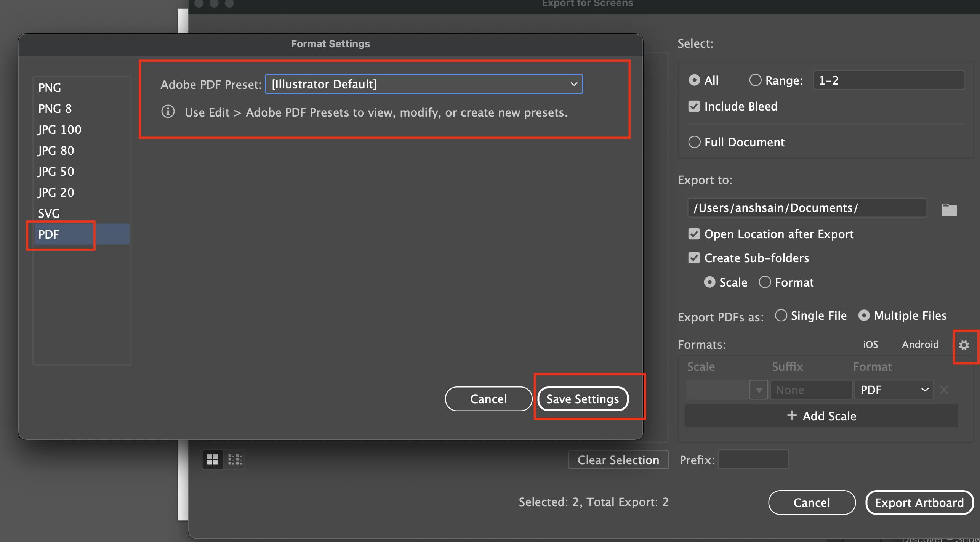Open the Adobe PDF Preset dropdown
Image resolution: width=980 pixels, height=542 pixels.
424,84
